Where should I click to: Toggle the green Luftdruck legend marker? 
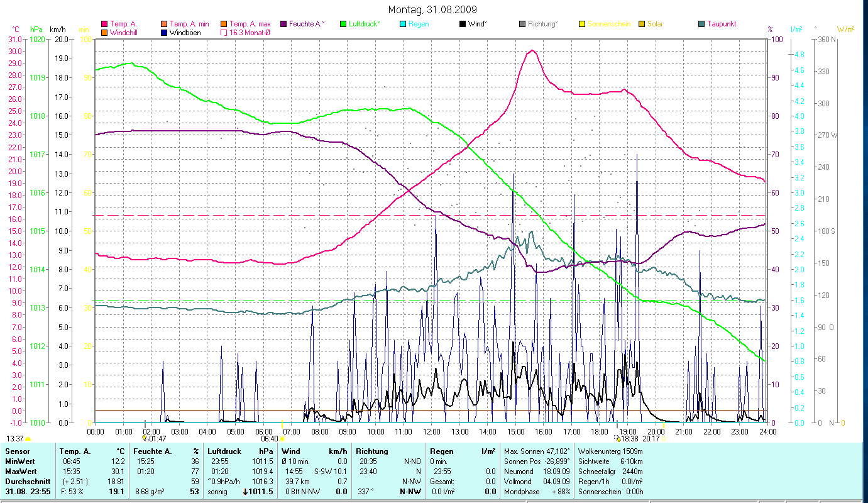tap(343, 24)
